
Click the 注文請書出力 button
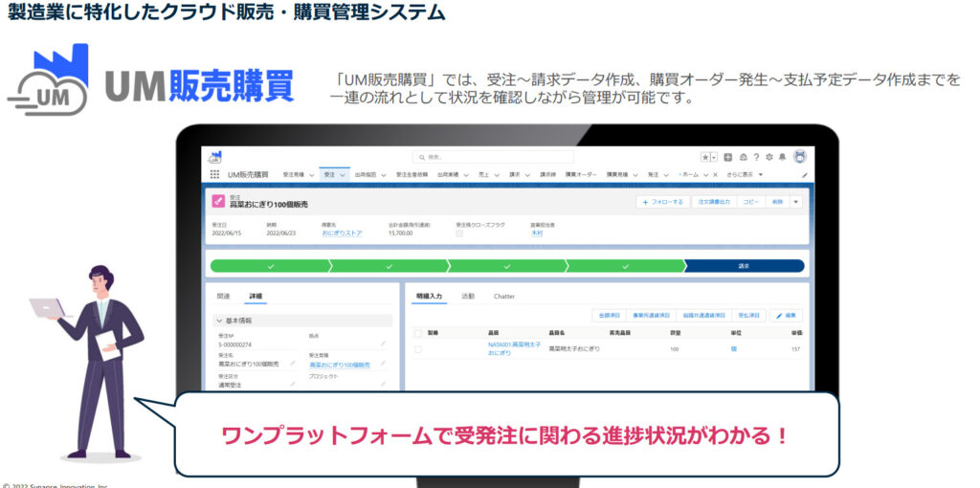pos(714,202)
